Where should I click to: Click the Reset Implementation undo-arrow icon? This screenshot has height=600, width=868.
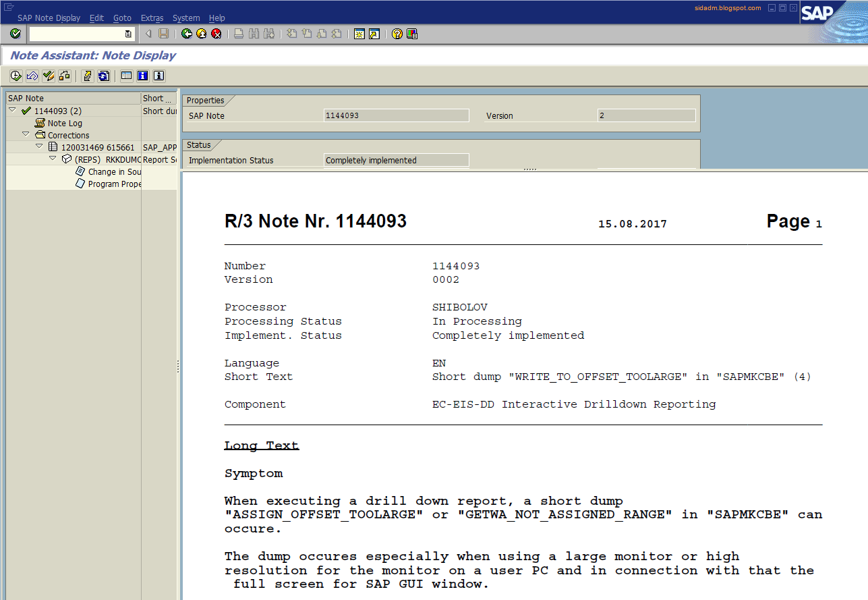click(32, 76)
